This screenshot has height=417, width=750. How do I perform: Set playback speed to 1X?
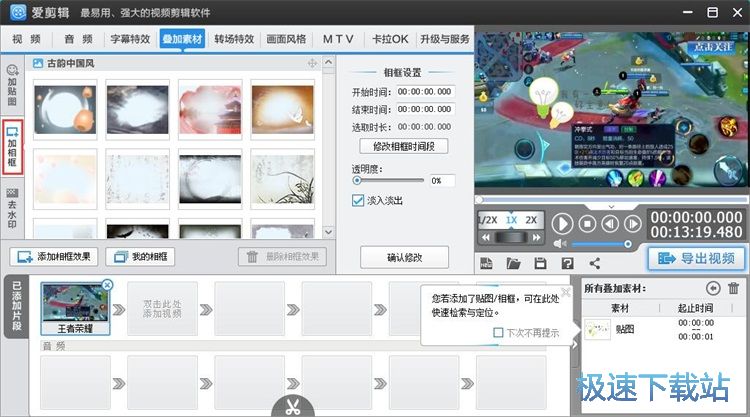pos(511,220)
